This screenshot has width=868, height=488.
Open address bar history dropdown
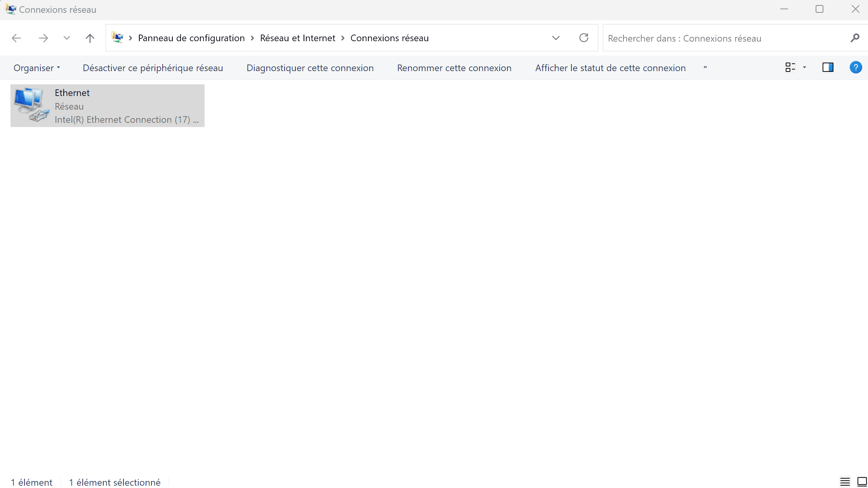point(556,38)
